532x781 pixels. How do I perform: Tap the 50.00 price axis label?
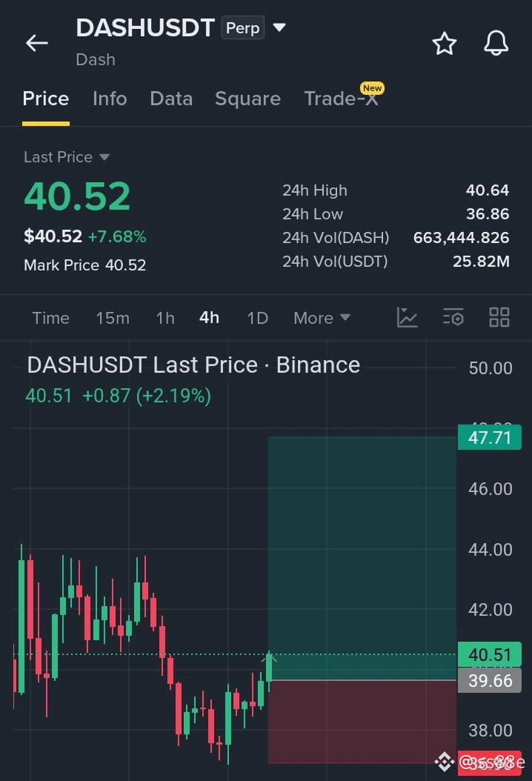[491, 368]
